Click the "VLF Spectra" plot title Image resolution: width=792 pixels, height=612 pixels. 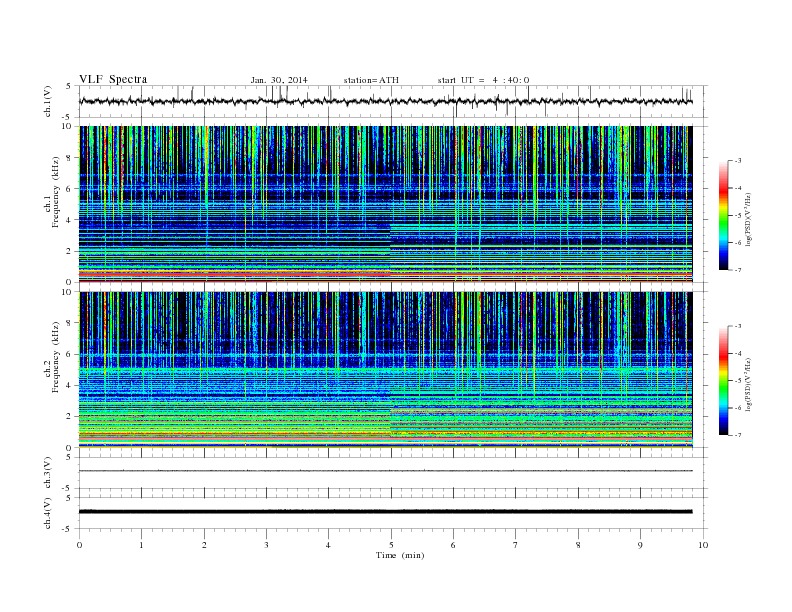[113, 79]
